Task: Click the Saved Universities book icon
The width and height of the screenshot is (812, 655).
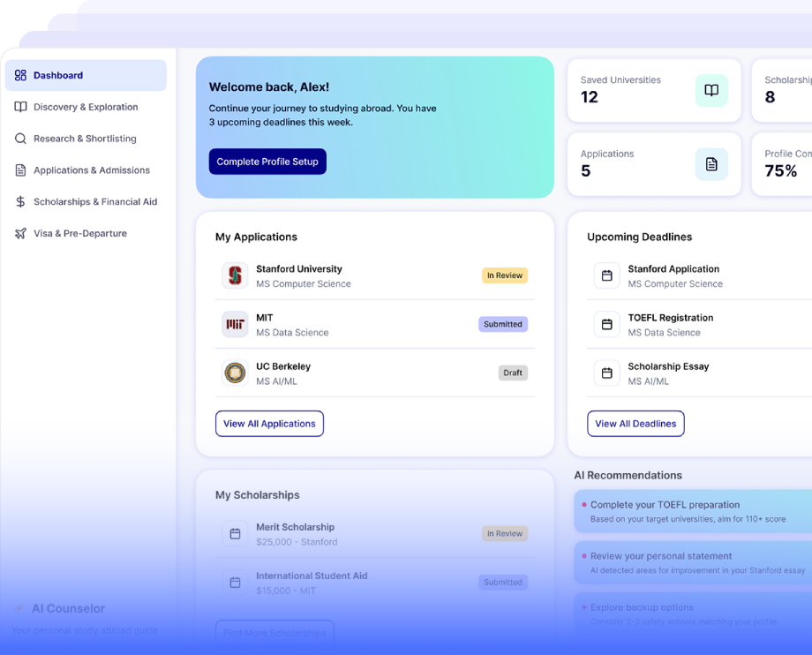Action: pos(711,90)
